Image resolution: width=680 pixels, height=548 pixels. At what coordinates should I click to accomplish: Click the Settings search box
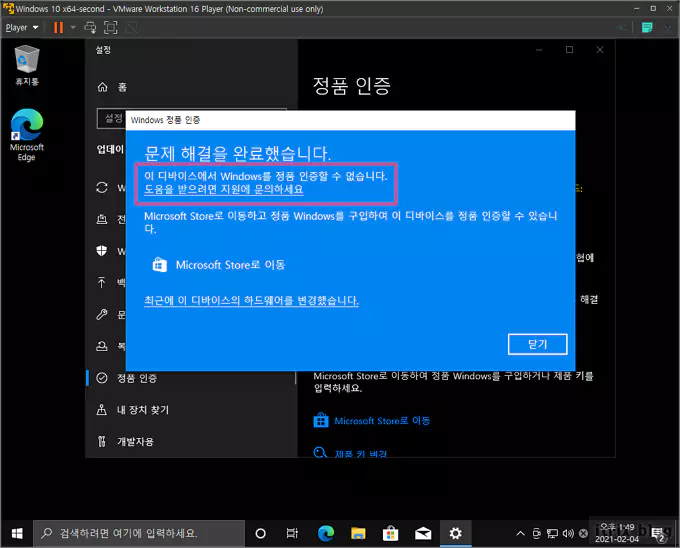click(111, 118)
